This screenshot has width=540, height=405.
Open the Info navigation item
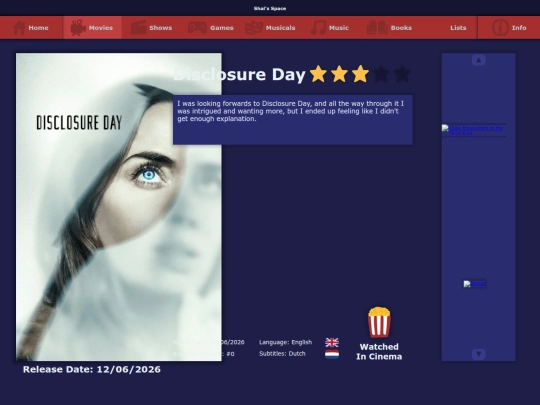[509, 28]
